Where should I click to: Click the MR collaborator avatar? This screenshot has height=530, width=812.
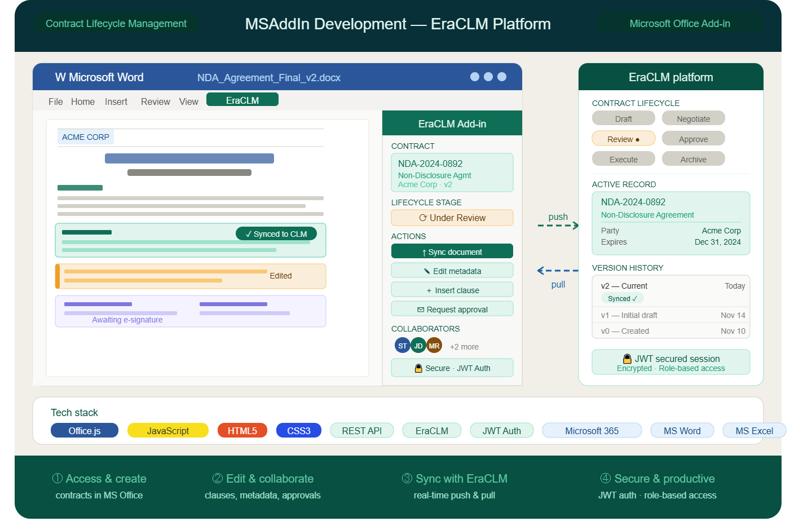click(x=434, y=346)
